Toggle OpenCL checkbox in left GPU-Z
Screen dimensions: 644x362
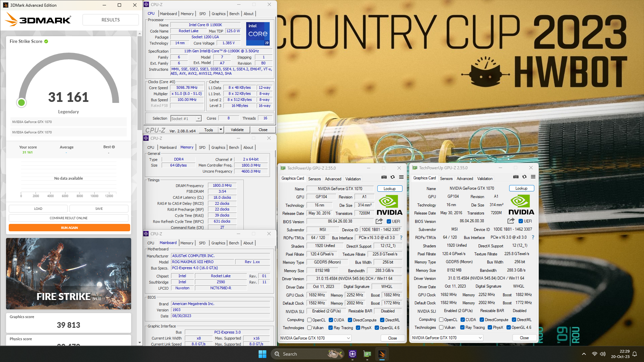(x=310, y=320)
